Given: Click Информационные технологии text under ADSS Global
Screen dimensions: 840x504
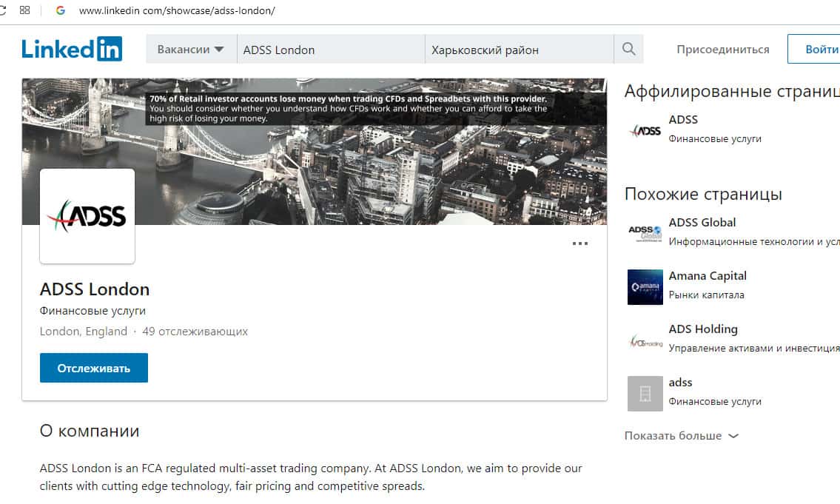Looking at the screenshot, I should coord(754,242).
